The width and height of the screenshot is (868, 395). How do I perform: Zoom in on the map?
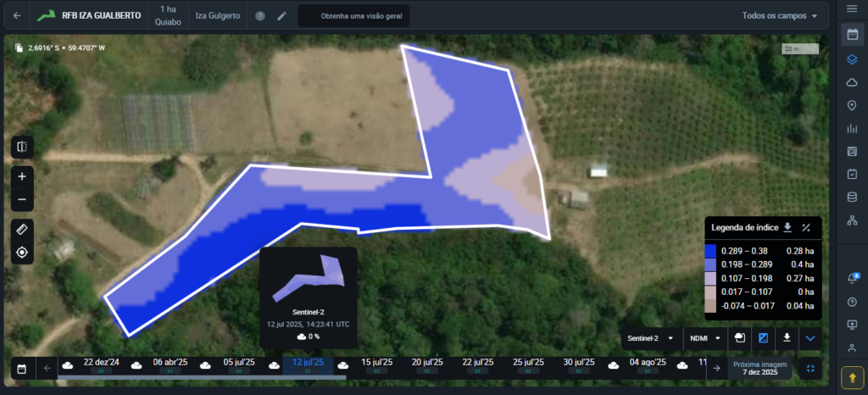[x=21, y=175]
